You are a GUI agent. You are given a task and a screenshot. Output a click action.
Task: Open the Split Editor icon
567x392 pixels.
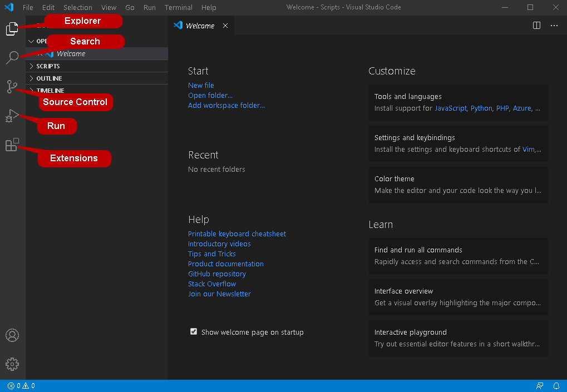(x=536, y=25)
